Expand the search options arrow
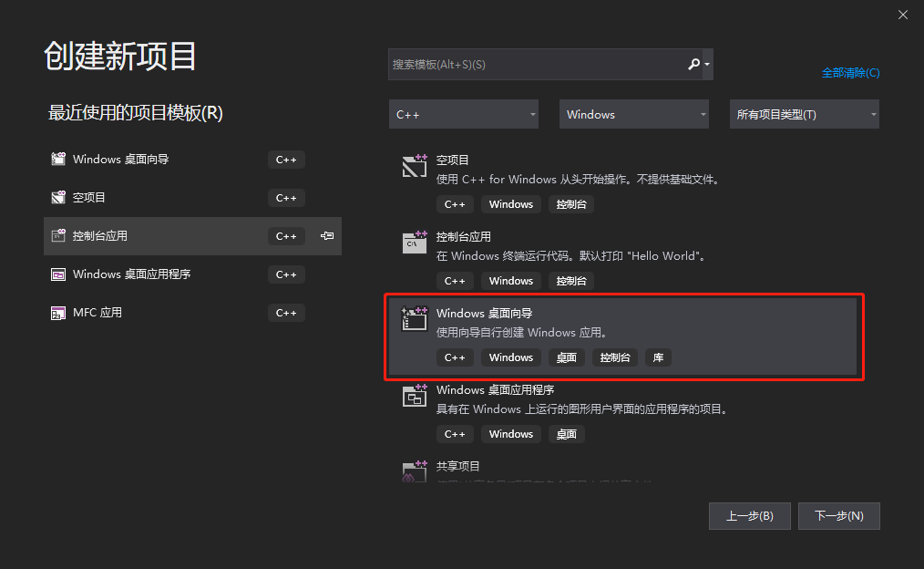 coord(707,64)
